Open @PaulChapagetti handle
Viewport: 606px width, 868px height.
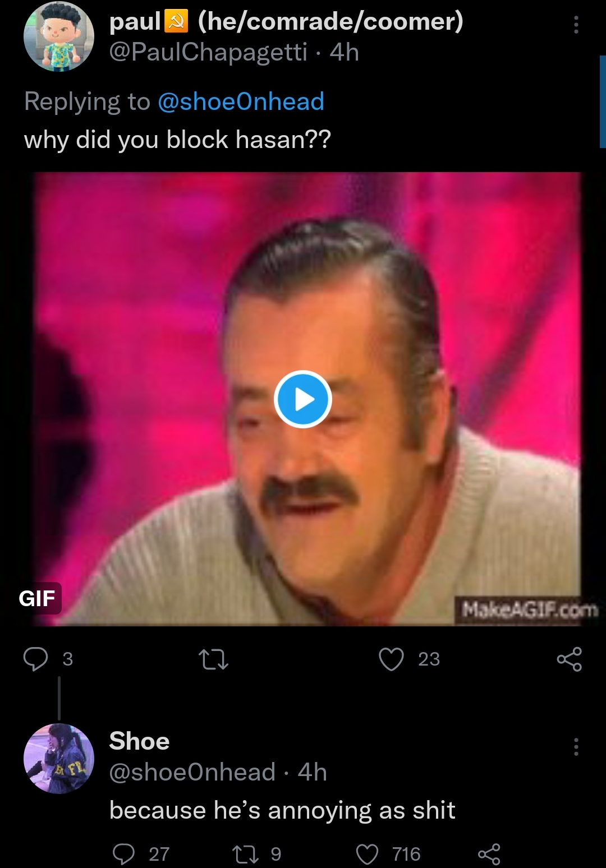(x=208, y=52)
